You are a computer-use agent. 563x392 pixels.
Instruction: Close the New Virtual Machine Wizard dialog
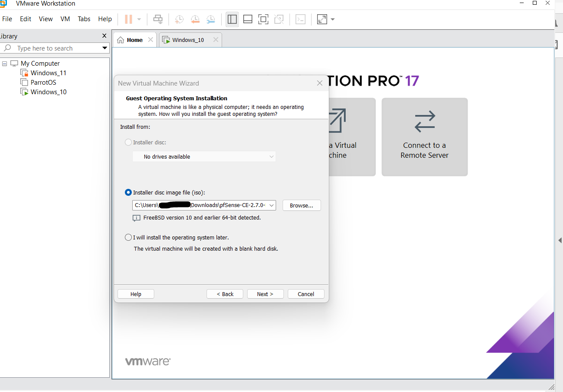click(x=320, y=83)
